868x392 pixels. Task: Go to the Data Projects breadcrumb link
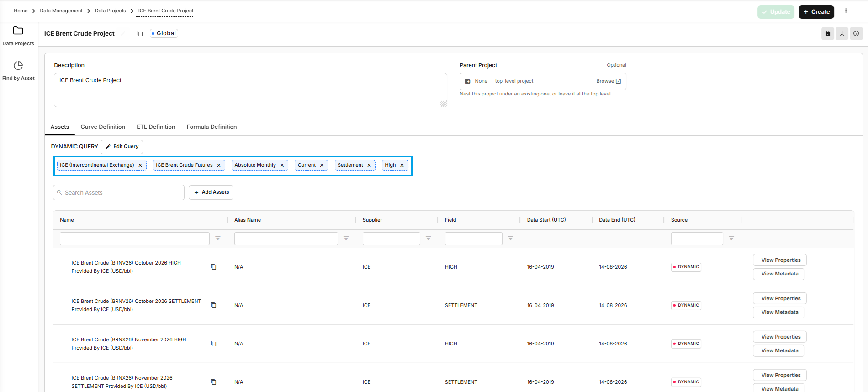click(x=110, y=11)
